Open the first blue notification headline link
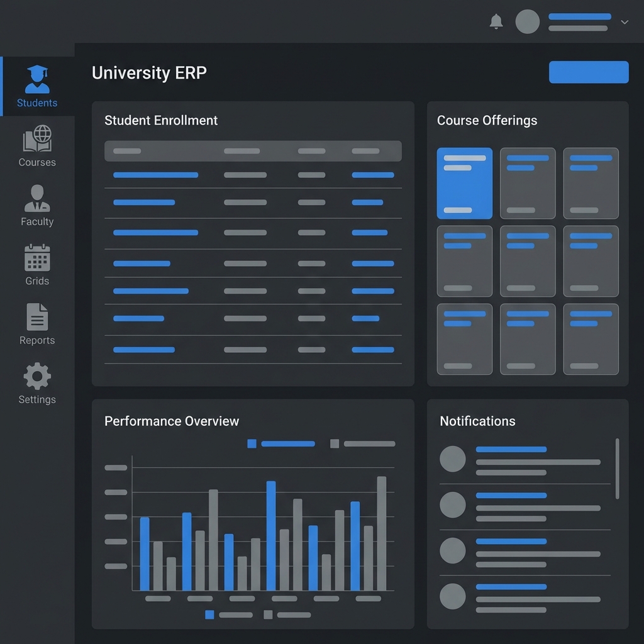This screenshot has width=644, height=644. pyautogui.click(x=512, y=449)
